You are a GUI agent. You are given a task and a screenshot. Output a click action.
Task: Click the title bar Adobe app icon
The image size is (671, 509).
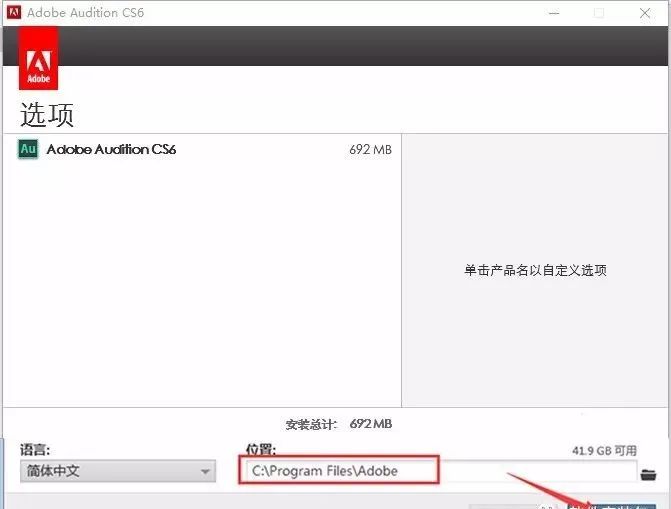click(x=14, y=12)
